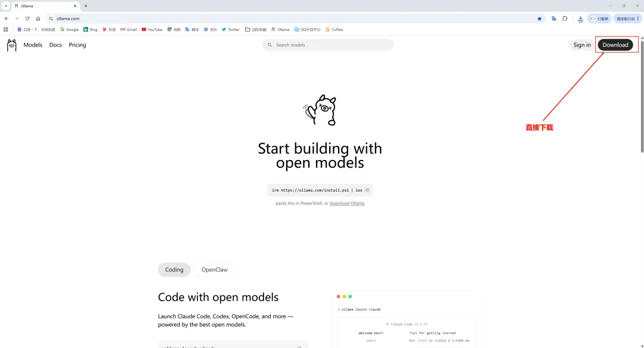The height and width of the screenshot is (348, 644).
Task: Open the tab search dropdown arrow
Action: pyautogui.click(x=6, y=6)
